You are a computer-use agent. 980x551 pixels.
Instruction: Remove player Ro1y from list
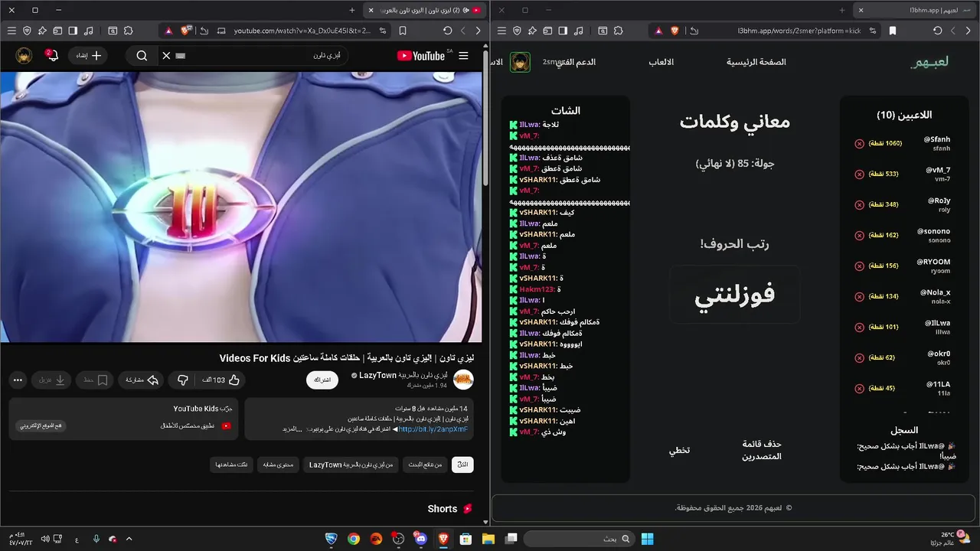click(859, 205)
